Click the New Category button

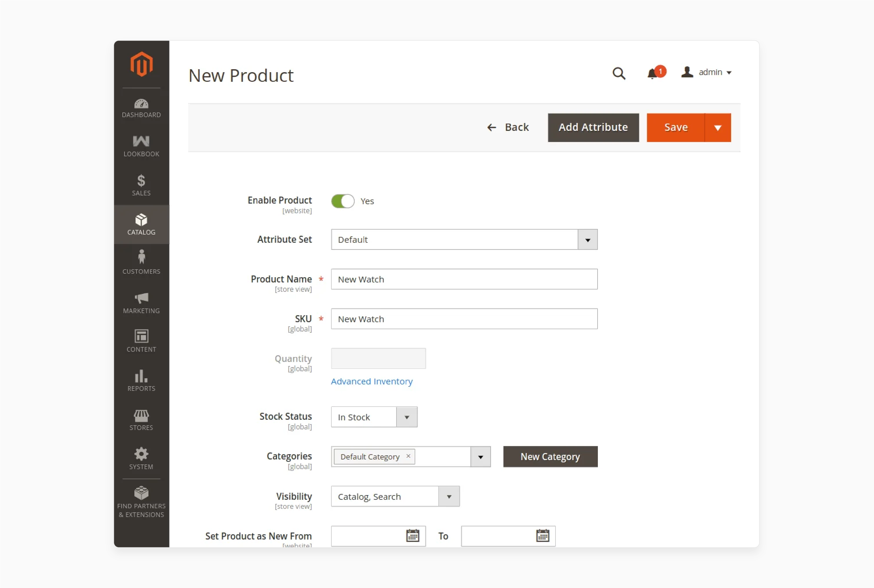(x=550, y=457)
